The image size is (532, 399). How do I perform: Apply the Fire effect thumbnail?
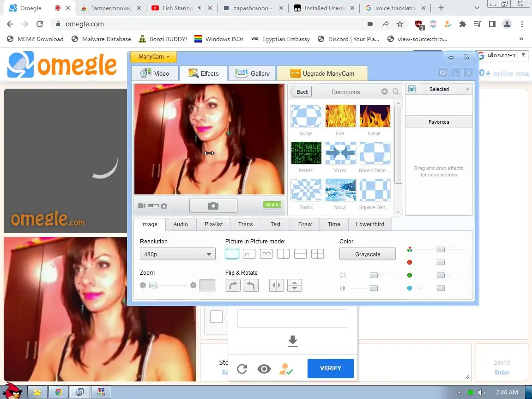[x=340, y=116]
